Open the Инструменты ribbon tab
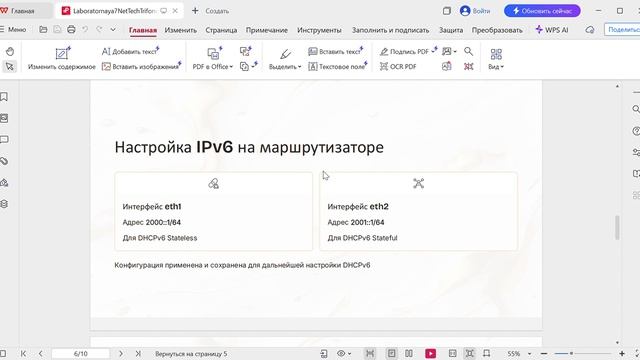Image resolution: width=640 pixels, height=360 pixels. coord(319,30)
